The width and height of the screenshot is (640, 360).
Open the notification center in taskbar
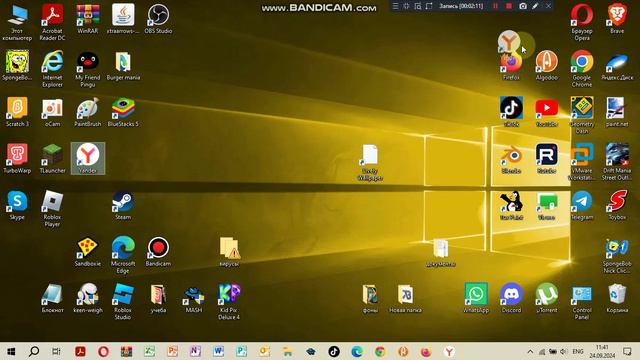pyautogui.click(x=627, y=351)
